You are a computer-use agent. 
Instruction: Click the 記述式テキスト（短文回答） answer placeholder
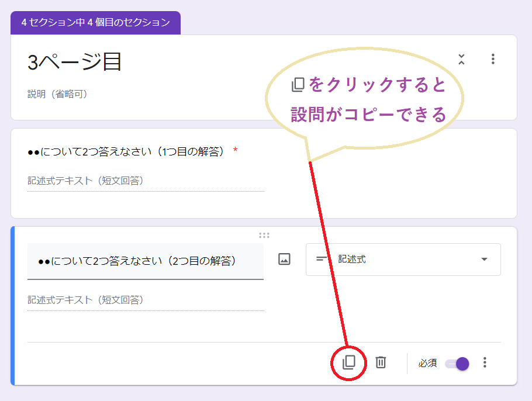(88, 299)
